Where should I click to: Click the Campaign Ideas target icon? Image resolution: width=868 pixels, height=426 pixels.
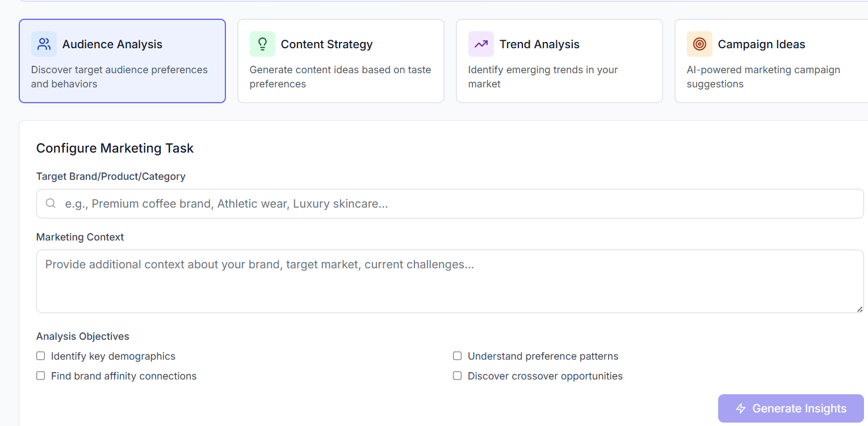pos(699,44)
